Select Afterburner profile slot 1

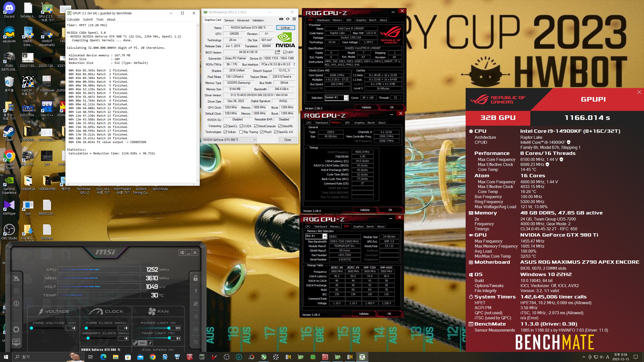(x=195, y=291)
